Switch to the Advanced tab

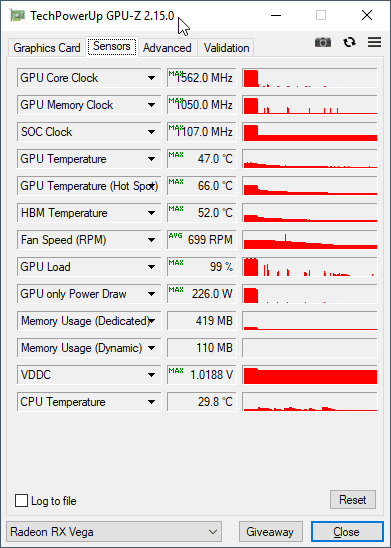pyautogui.click(x=167, y=48)
